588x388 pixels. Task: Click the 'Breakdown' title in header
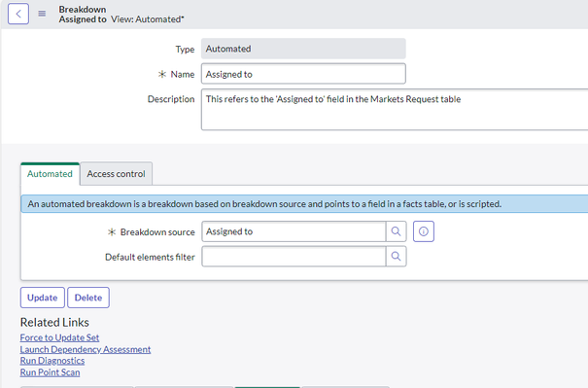pos(83,10)
